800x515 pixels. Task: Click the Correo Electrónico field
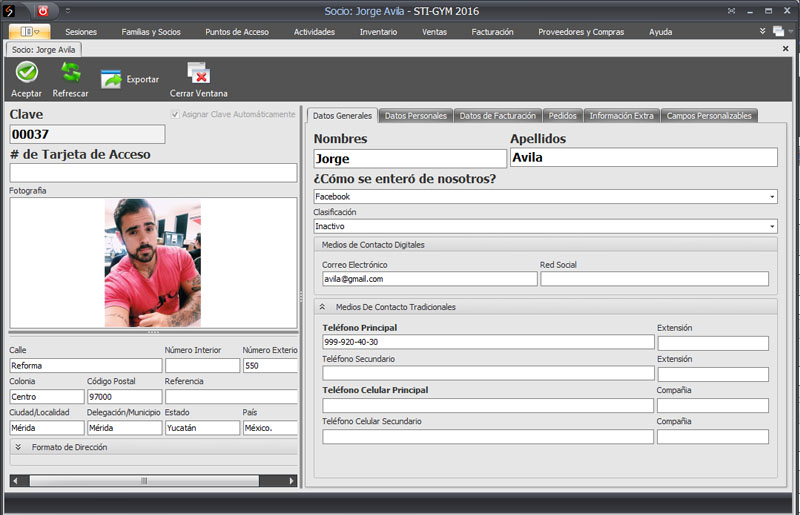pyautogui.click(x=430, y=279)
